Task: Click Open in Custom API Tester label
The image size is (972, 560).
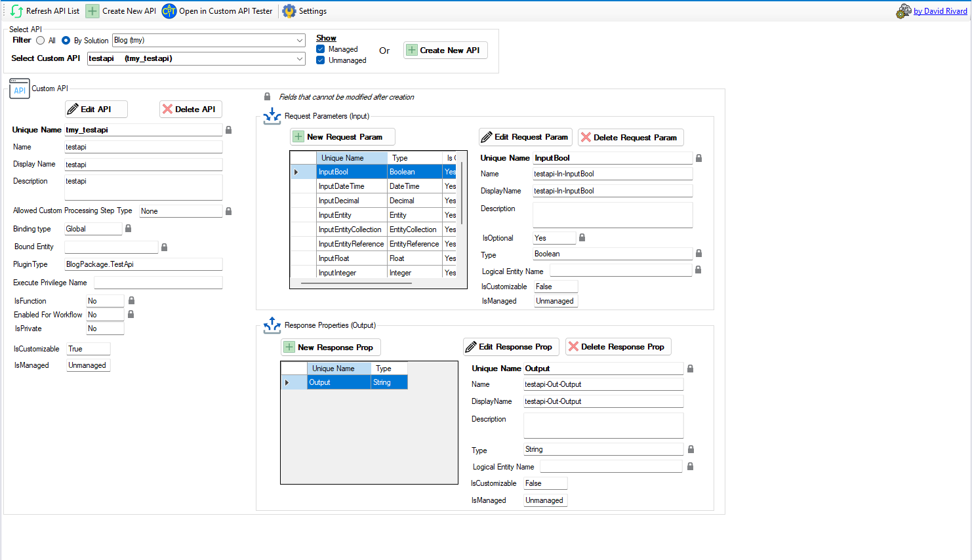Action: click(x=226, y=11)
